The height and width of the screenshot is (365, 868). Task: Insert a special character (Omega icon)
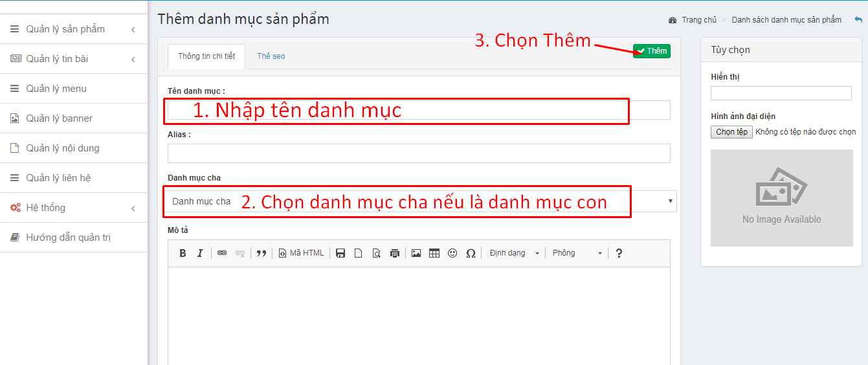pyautogui.click(x=471, y=253)
